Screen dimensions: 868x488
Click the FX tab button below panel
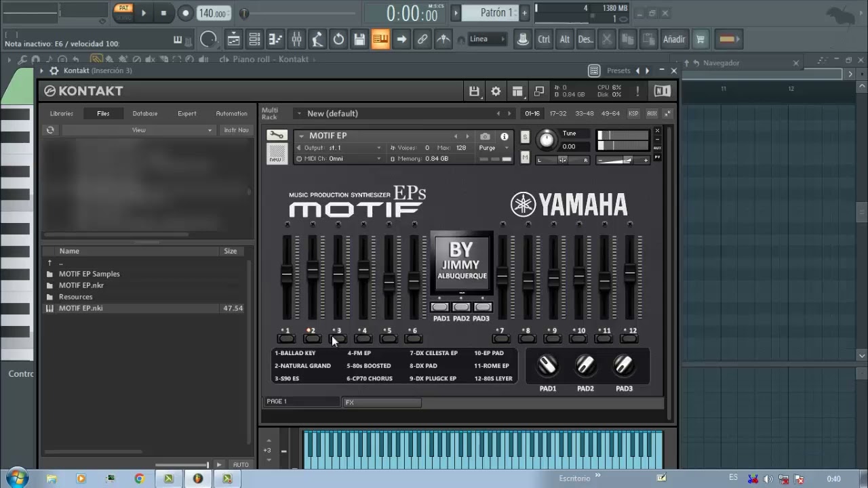point(382,402)
